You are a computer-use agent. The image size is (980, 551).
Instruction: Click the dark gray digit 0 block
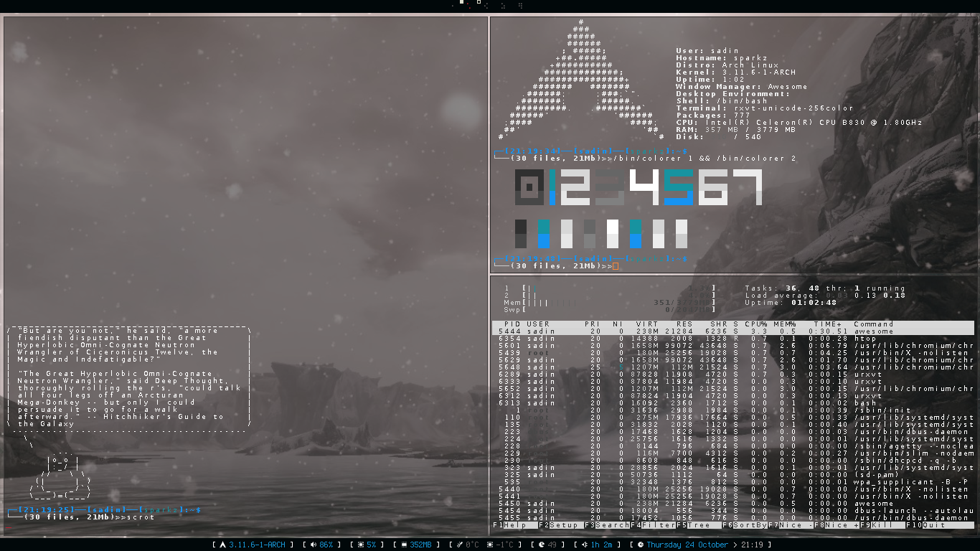click(x=529, y=187)
